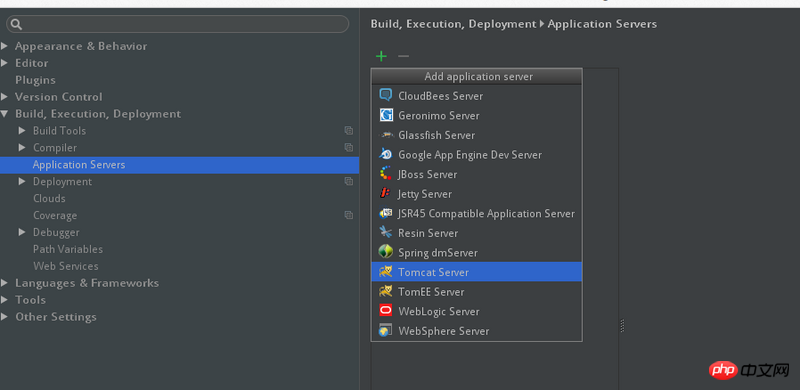Open the Path Variables settings
This screenshot has width=800, height=390.
tap(68, 249)
